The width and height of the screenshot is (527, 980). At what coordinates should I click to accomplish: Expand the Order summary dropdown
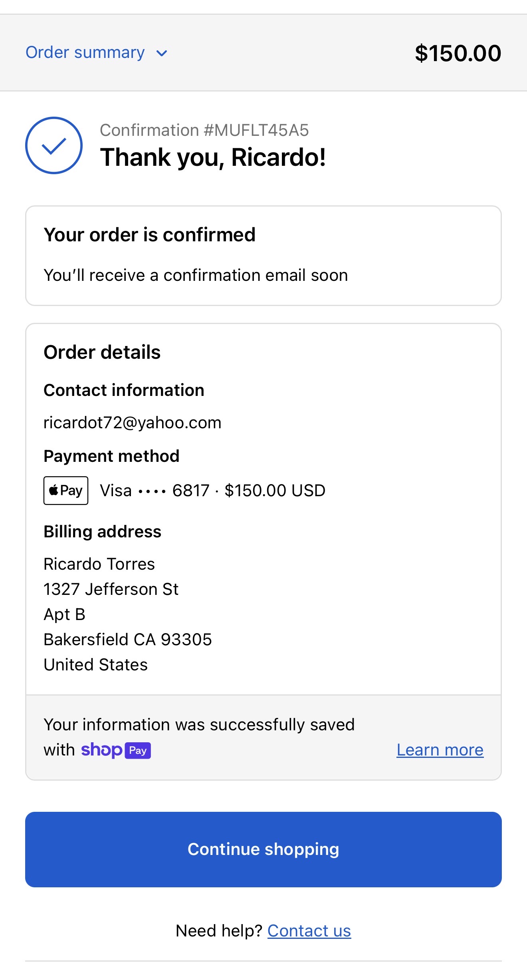point(85,53)
